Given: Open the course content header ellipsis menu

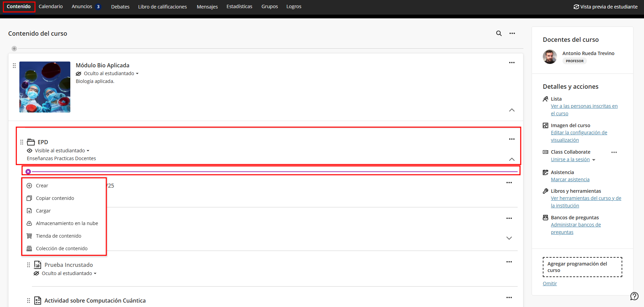Looking at the screenshot, I should [x=512, y=33].
